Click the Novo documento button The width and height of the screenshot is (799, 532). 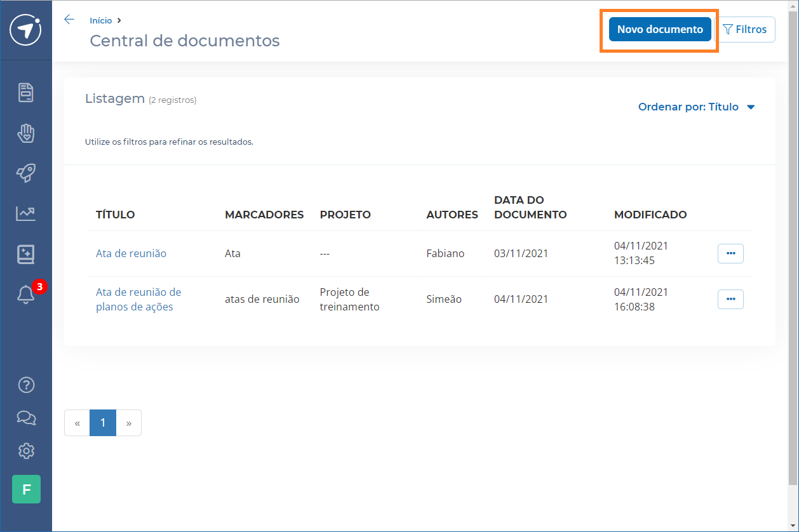tap(660, 29)
